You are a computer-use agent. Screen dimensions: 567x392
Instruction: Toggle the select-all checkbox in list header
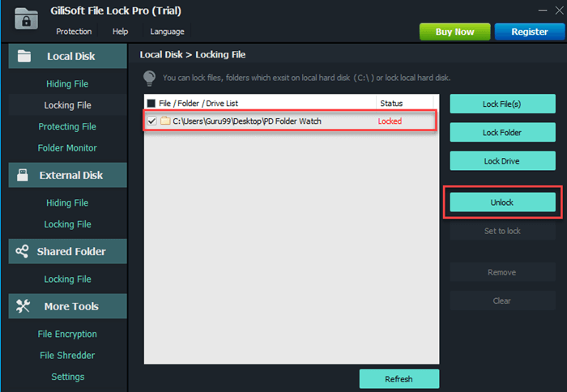[151, 104]
